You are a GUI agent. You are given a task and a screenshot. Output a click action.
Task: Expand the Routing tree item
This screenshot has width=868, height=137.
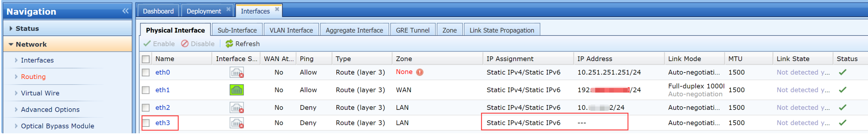point(16,77)
